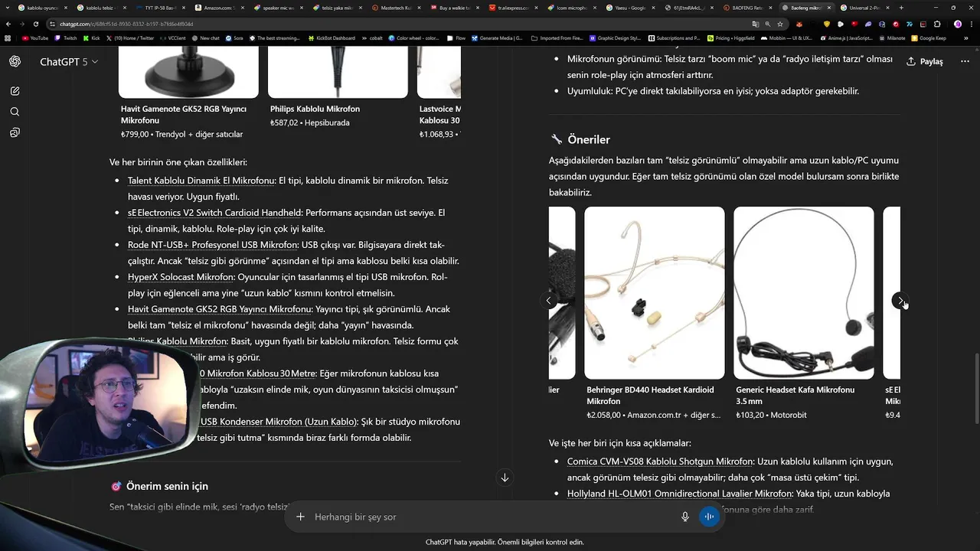
Task: Open Google Keep bookmark
Action: pyautogui.click(x=929, y=37)
